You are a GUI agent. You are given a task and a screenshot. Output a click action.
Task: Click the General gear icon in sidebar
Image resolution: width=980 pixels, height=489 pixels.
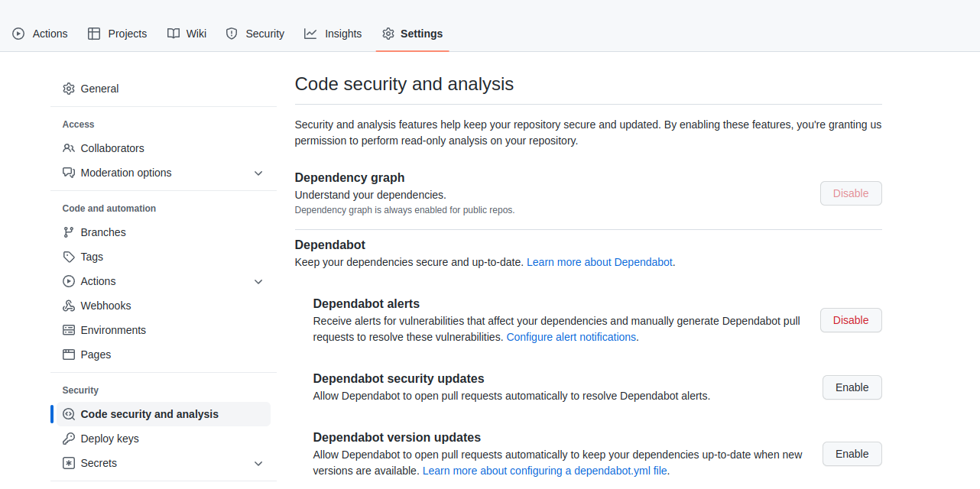(x=69, y=89)
